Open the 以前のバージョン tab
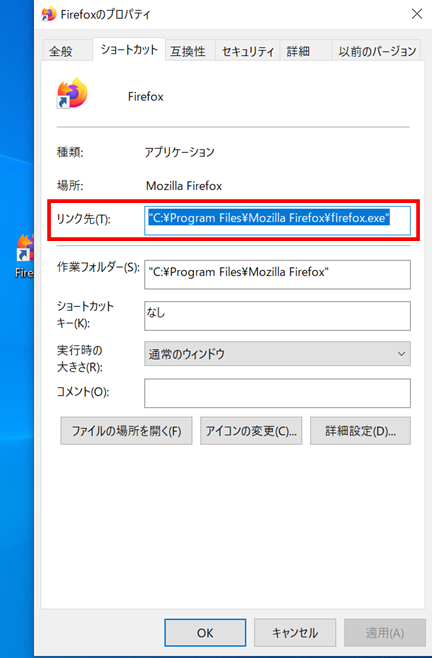Viewport: 432px width, 658px height. click(377, 52)
